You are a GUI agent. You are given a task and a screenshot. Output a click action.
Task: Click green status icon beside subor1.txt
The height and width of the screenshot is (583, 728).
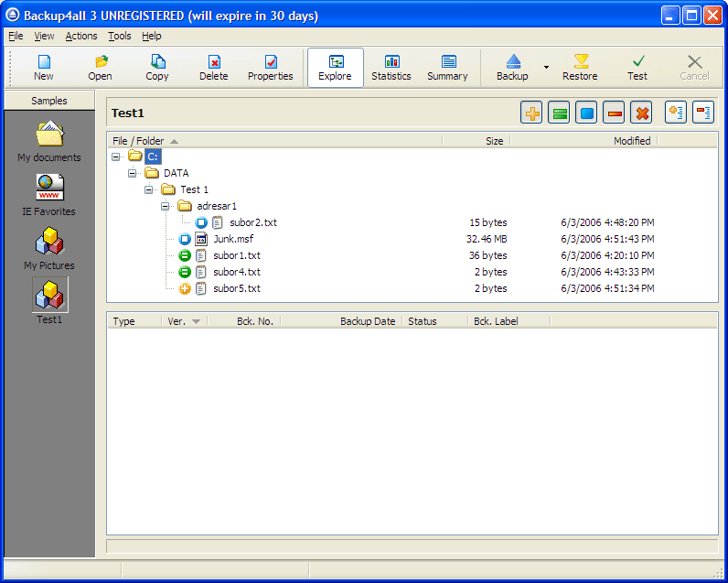point(185,255)
